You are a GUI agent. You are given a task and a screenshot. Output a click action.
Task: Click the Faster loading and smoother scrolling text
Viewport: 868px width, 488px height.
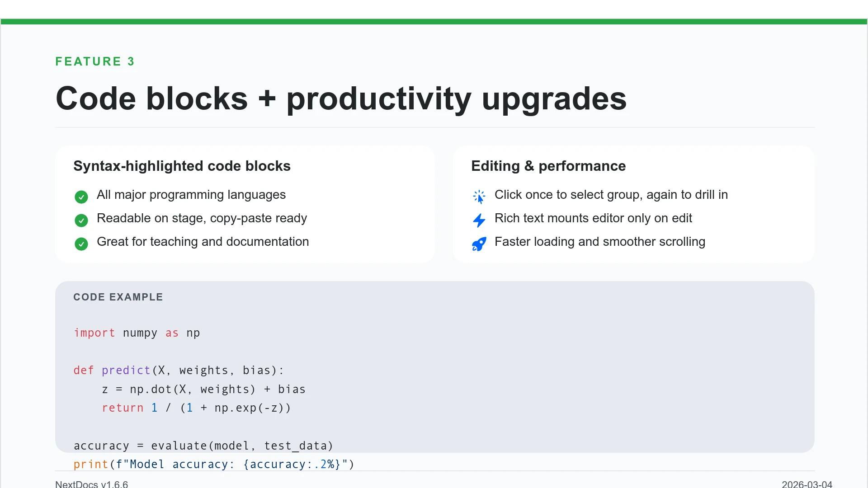[599, 242]
